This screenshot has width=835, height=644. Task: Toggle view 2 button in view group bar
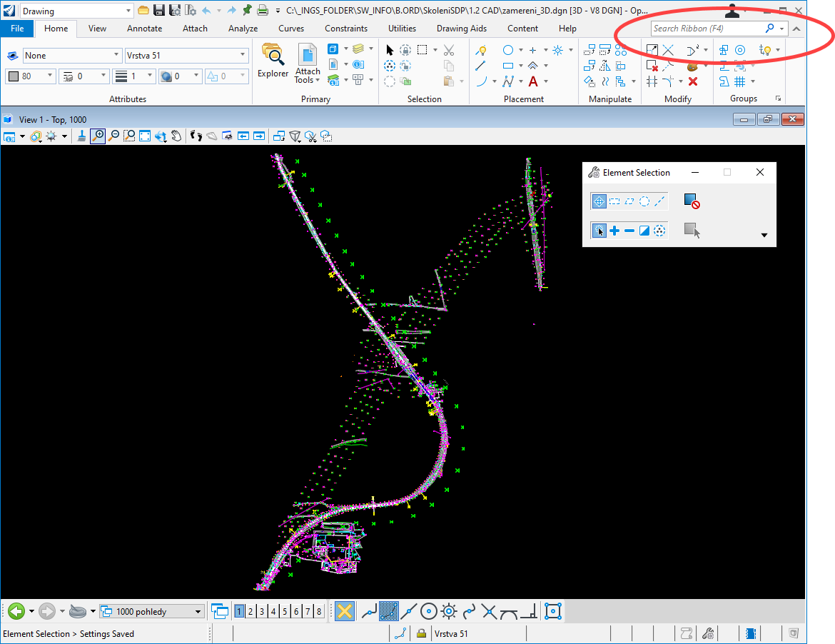click(x=250, y=611)
